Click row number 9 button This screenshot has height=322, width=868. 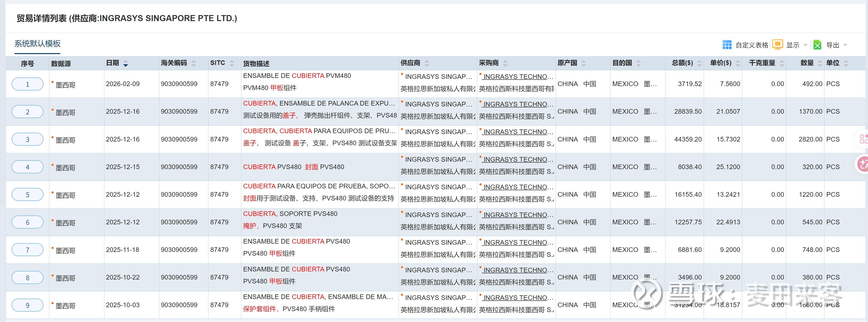tap(28, 306)
